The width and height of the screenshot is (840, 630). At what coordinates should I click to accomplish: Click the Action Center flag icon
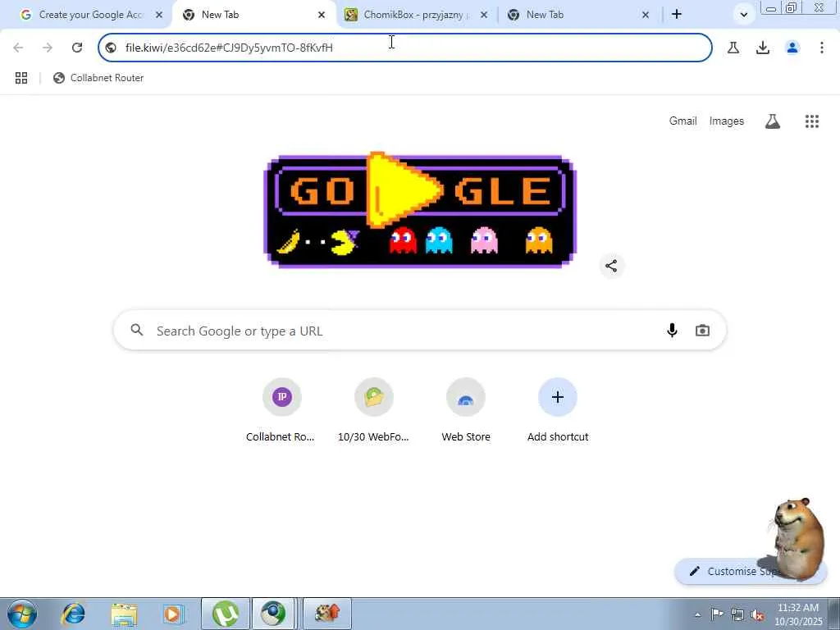tap(717, 614)
